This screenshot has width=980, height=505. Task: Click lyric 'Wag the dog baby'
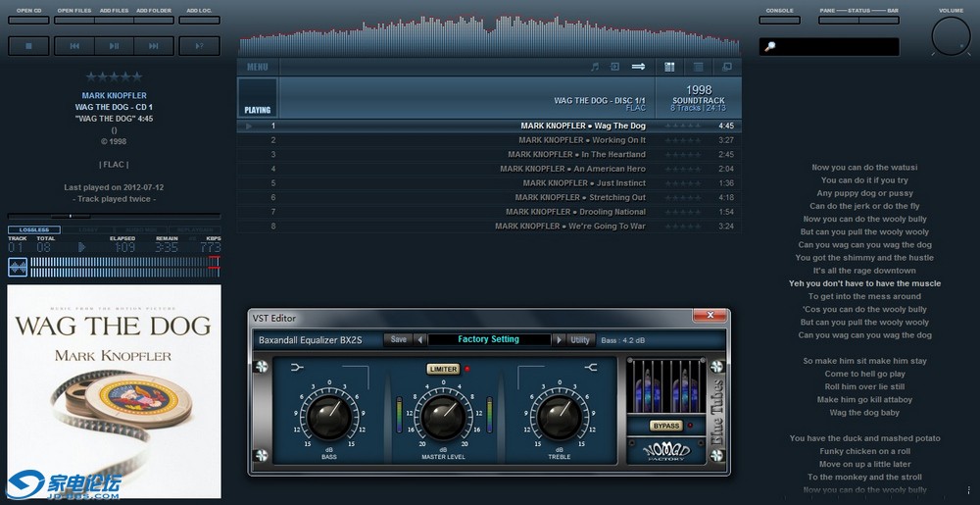tap(864, 413)
